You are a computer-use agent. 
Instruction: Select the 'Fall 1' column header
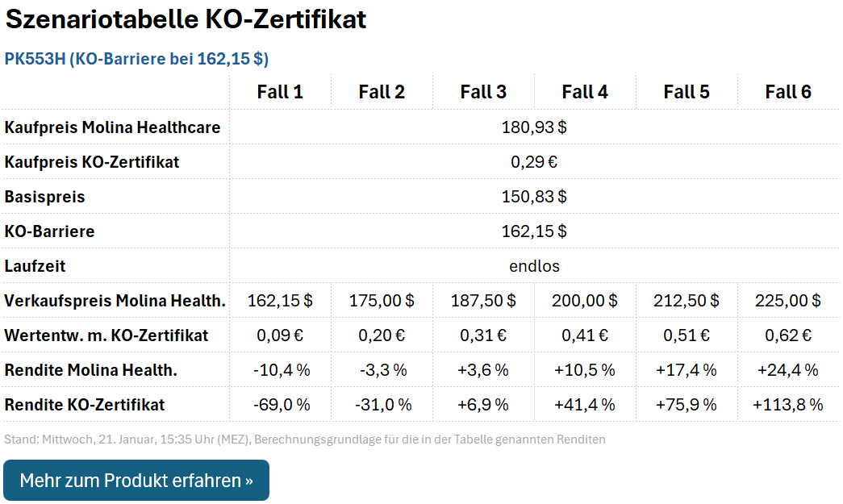click(280, 92)
